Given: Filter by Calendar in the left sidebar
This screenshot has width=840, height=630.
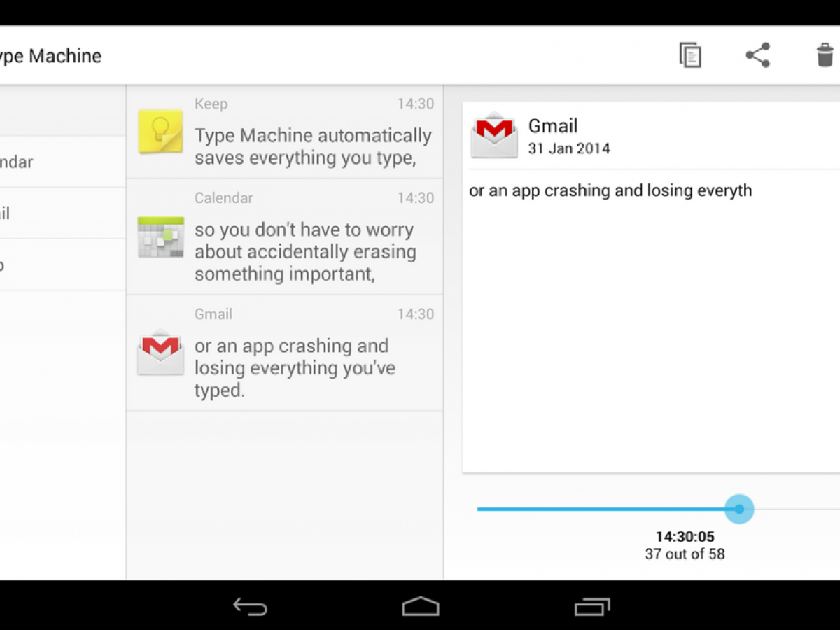Looking at the screenshot, I should click(x=28, y=162).
